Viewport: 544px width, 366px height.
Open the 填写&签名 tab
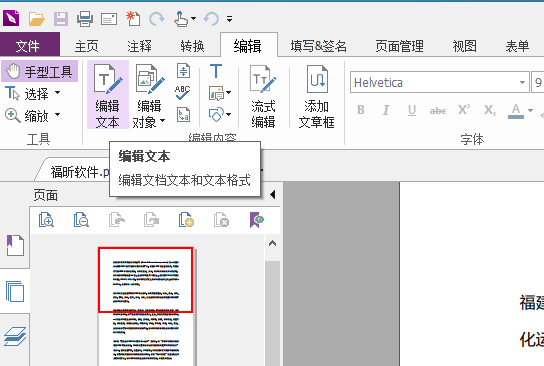[319, 46]
